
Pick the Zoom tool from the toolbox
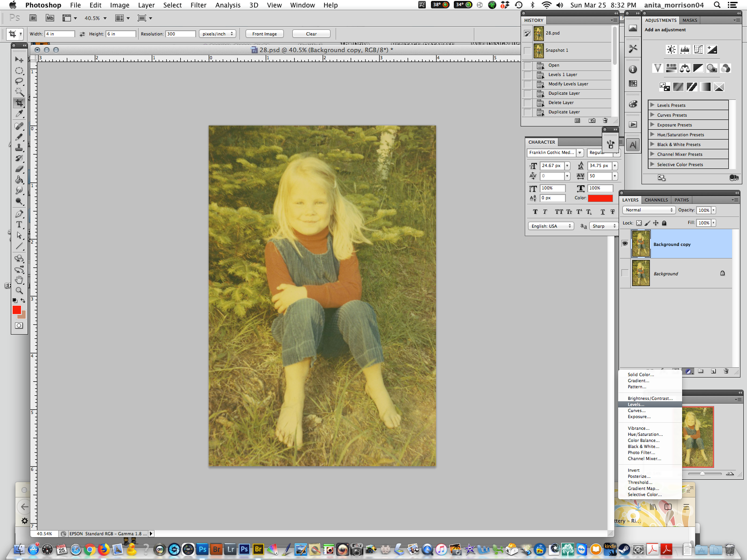(19, 290)
